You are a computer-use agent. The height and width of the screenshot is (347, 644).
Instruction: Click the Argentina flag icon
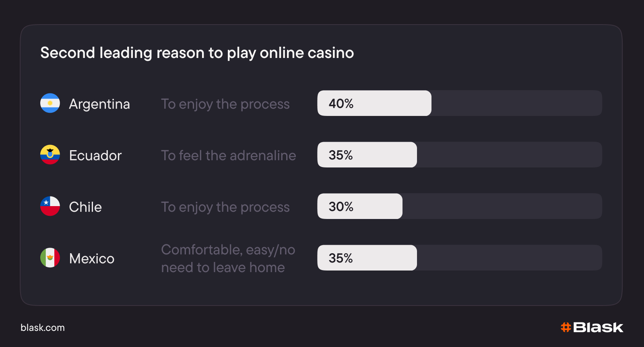50,103
